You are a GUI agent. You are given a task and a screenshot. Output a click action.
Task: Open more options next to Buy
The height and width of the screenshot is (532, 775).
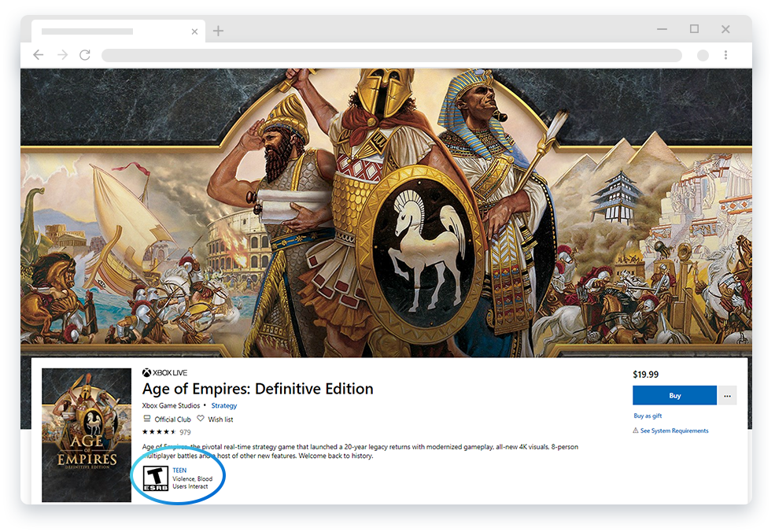tap(727, 396)
